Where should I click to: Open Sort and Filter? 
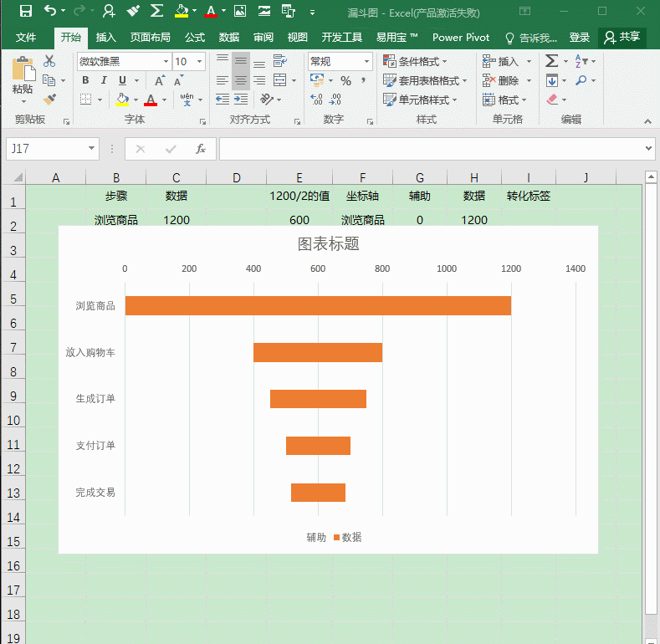point(581,61)
